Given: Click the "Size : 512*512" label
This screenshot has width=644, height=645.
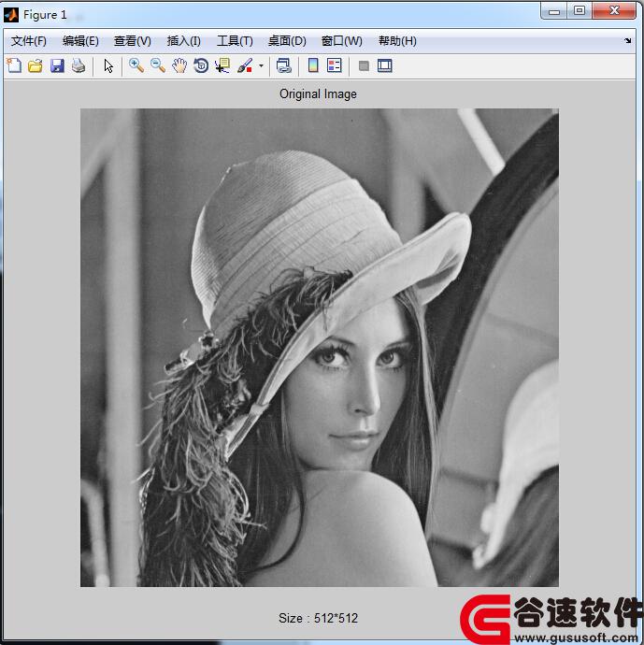Looking at the screenshot, I should 318,618.
